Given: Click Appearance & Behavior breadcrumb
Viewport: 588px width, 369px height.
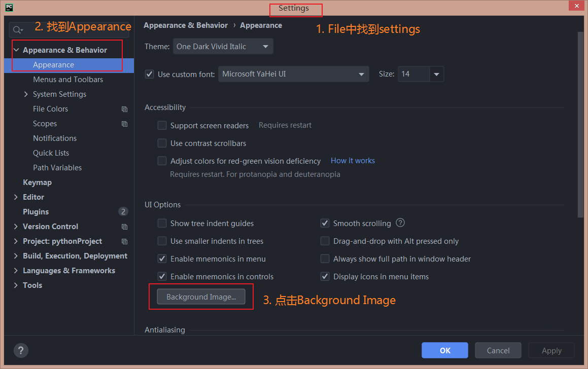Looking at the screenshot, I should click(x=186, y=25).
